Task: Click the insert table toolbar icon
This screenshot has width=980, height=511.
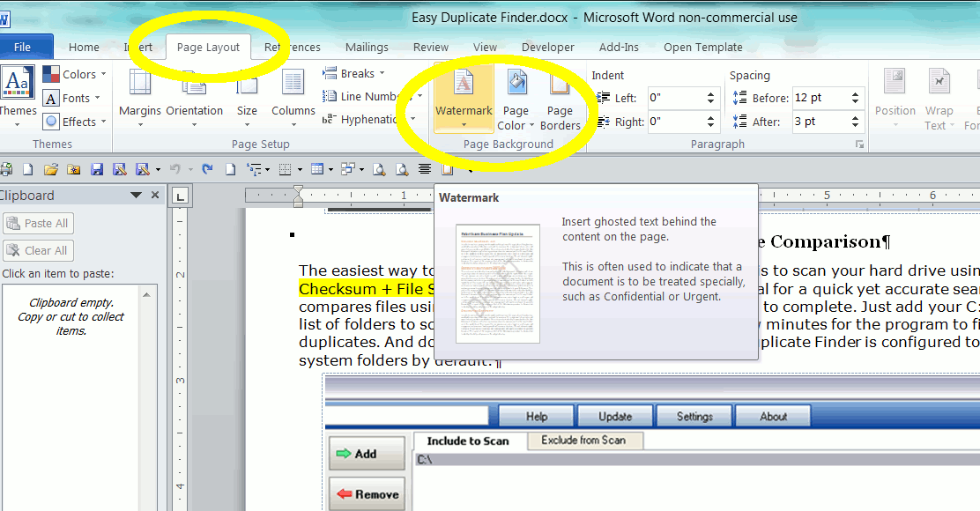Action: click(317, 168)
